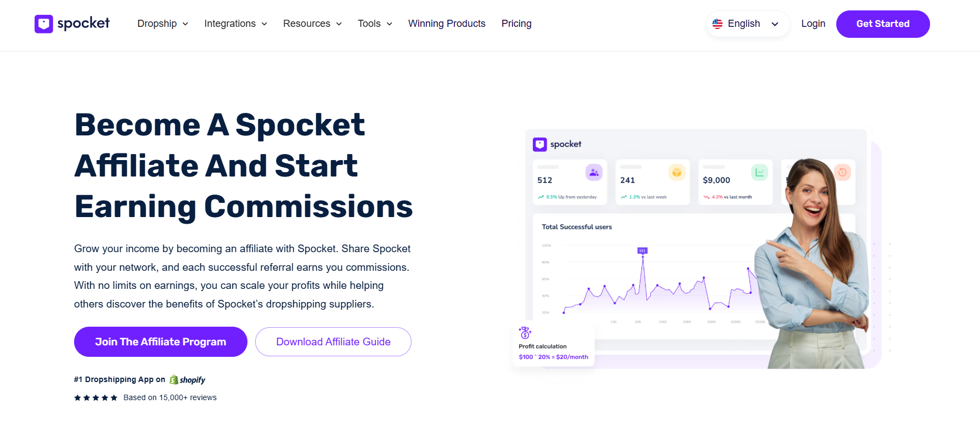Click the spocket wordmark in the header
The height and width of the screenshot is (444, 980).
click(83, 23)
